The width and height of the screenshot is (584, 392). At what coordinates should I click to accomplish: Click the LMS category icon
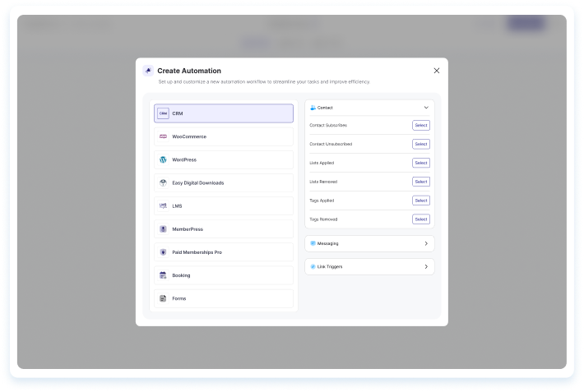coord(163,206)
